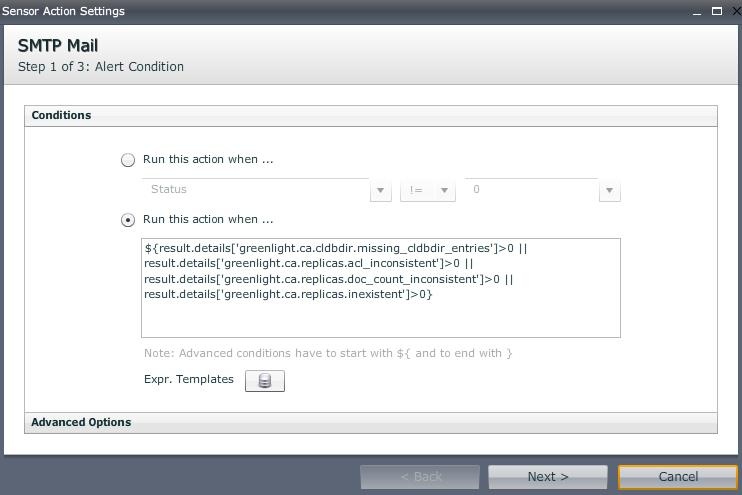Click the Sensor Action Settings title bar
Screen dimensions: 742x495
(x=300, y=11)
